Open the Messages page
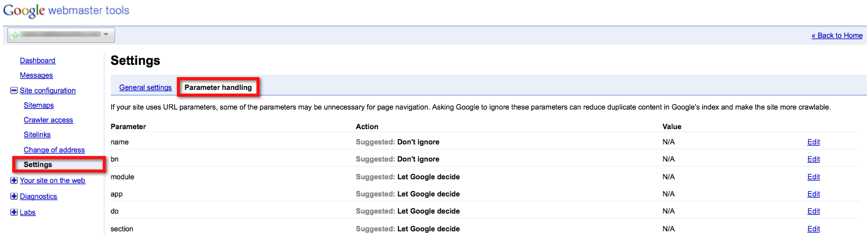 coord(36,75)
